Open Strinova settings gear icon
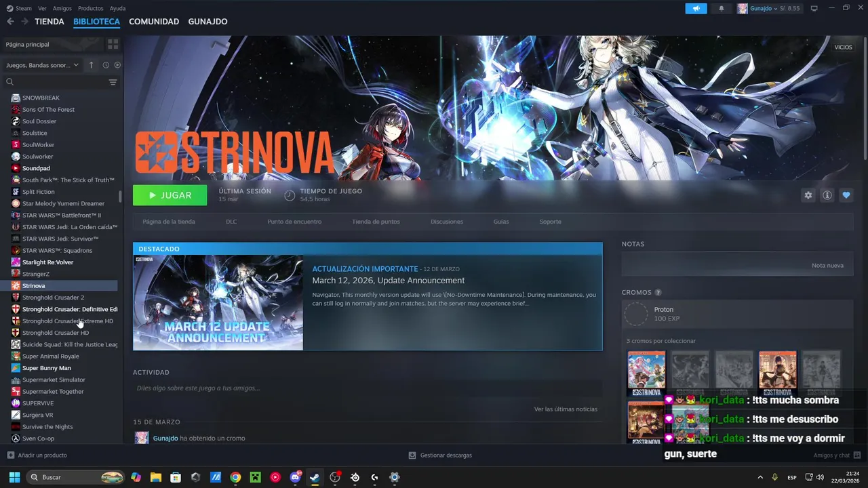The image size is (868, 488). pyautogui.click(x=808, y=195)
